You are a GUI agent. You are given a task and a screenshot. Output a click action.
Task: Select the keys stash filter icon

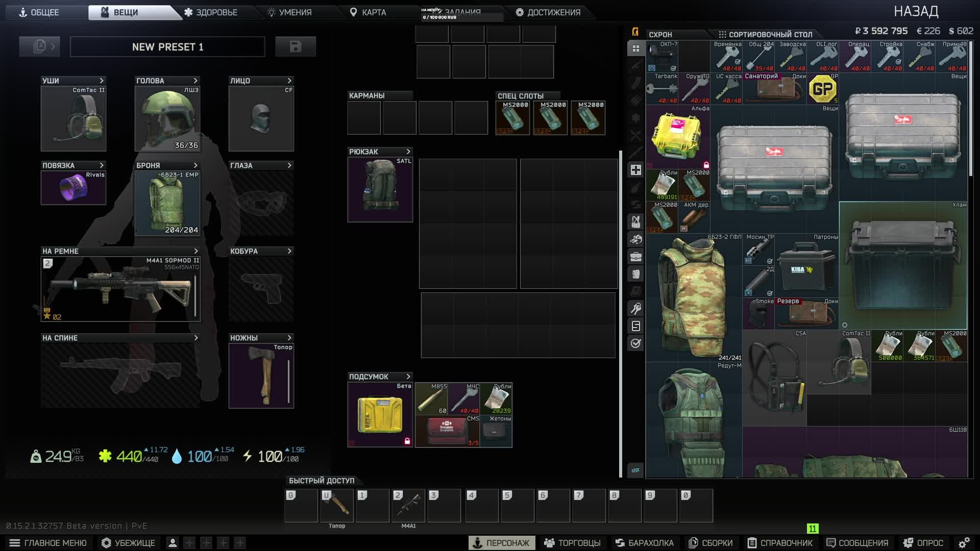pos(635,309)
